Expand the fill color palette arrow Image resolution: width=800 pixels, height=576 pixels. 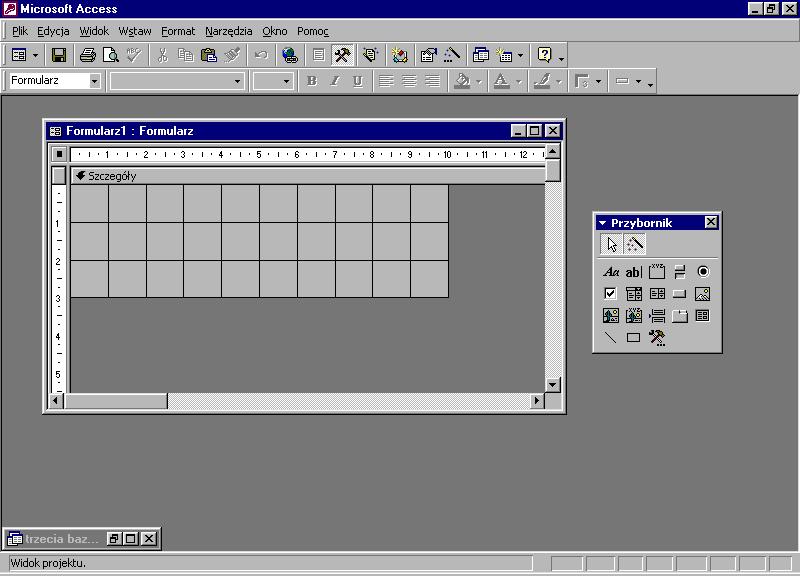pyautogui.click(x=479, y=81)
